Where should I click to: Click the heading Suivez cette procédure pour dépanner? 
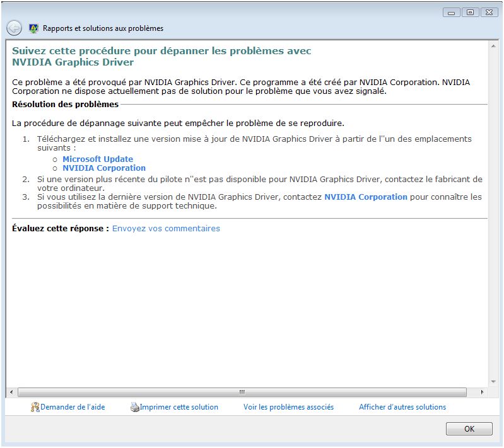[161, 57]
